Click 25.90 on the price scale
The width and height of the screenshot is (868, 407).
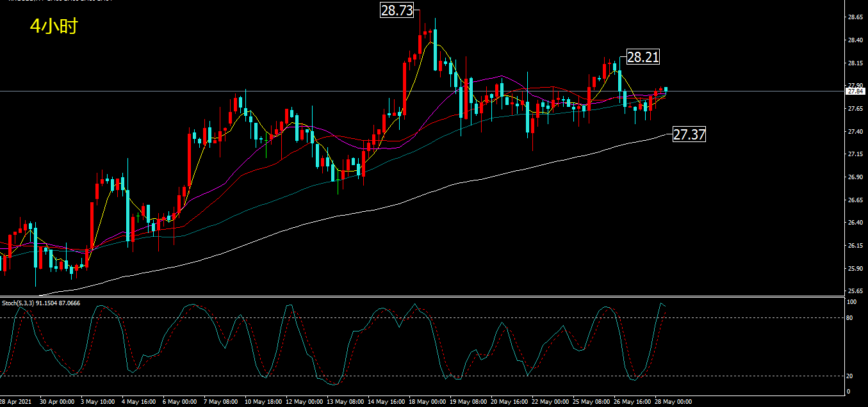(x=854, y=268)
